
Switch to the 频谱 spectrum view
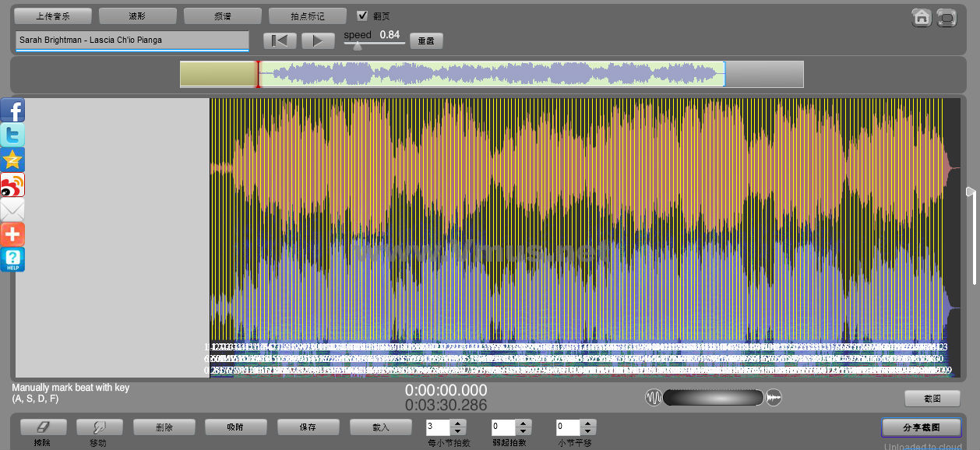pyautogui.click(x=222, y=16)
